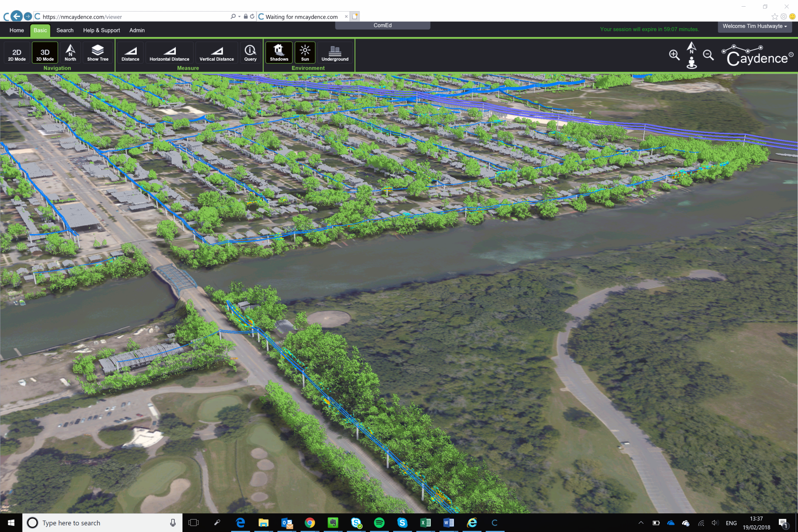The image size is (798, 532).
Task: Toggle Underground environment view
Action: point(334,53)
